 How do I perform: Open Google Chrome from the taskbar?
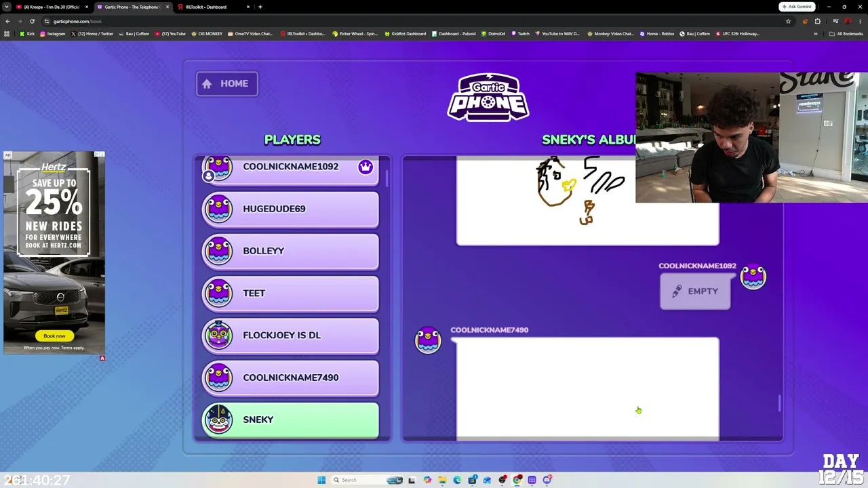[517, 480]
